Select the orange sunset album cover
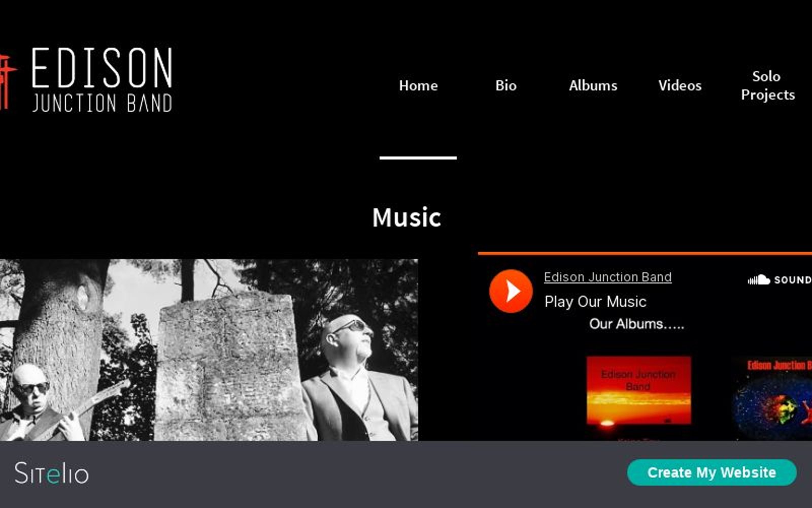The height and width of the screenshot is (508, 812). pyautogui.click(x=638, y=390)
